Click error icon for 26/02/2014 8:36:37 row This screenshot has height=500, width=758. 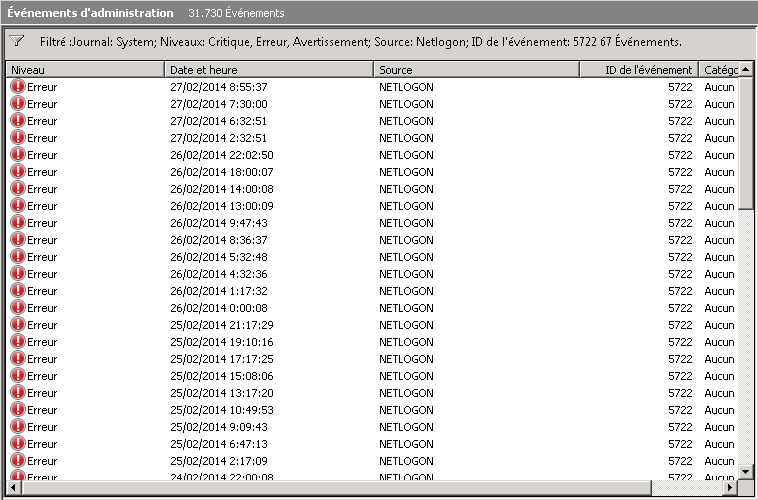[x=18, y=239]
